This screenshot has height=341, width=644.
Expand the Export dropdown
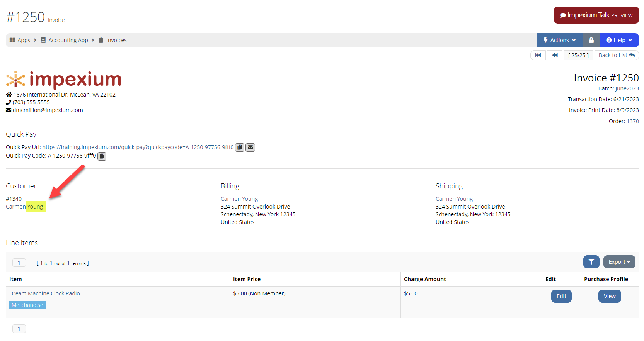coord(619,262)
